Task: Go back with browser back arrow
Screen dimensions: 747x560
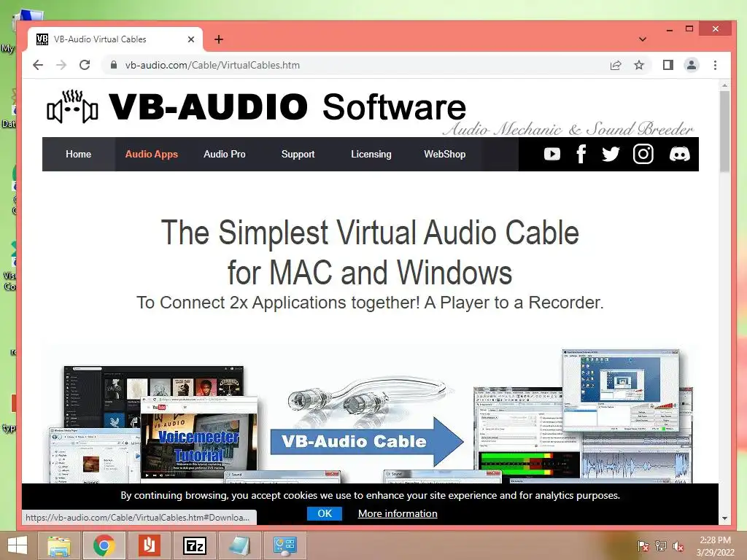Action: tap(38, 65)
